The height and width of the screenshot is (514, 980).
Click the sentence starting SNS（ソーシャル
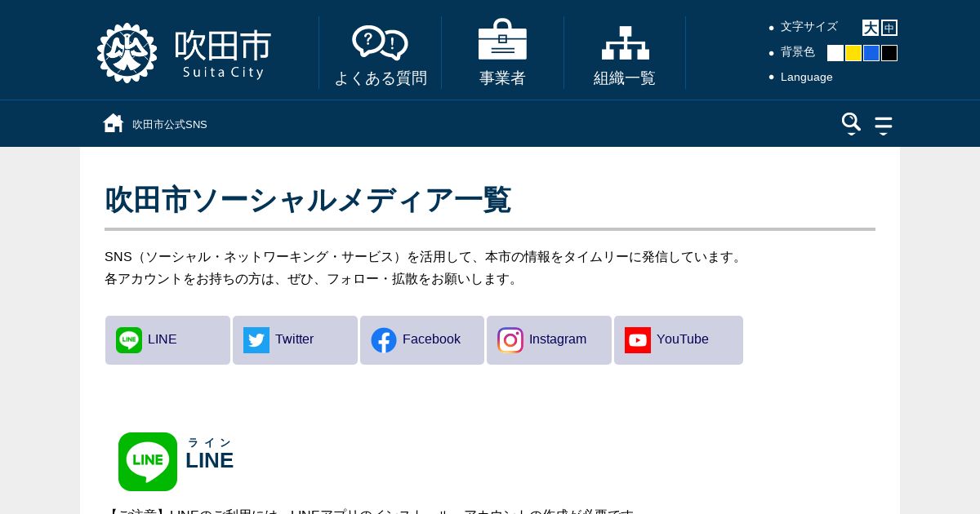[425, 257]
